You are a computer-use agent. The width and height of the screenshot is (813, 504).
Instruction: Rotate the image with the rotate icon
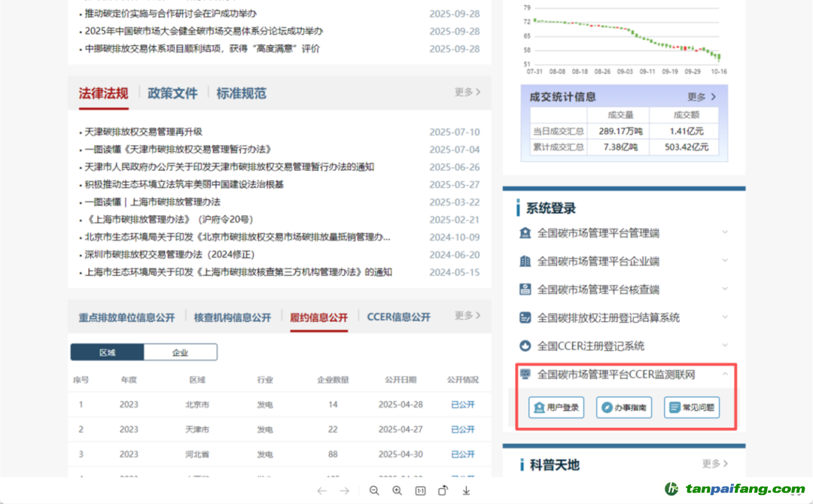tap(443, 490)
